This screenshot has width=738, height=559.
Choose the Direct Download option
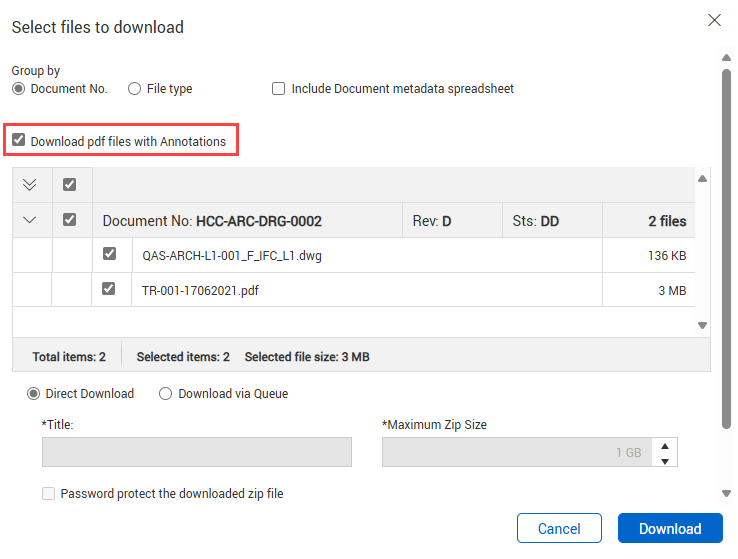click(x=34, y=394)
